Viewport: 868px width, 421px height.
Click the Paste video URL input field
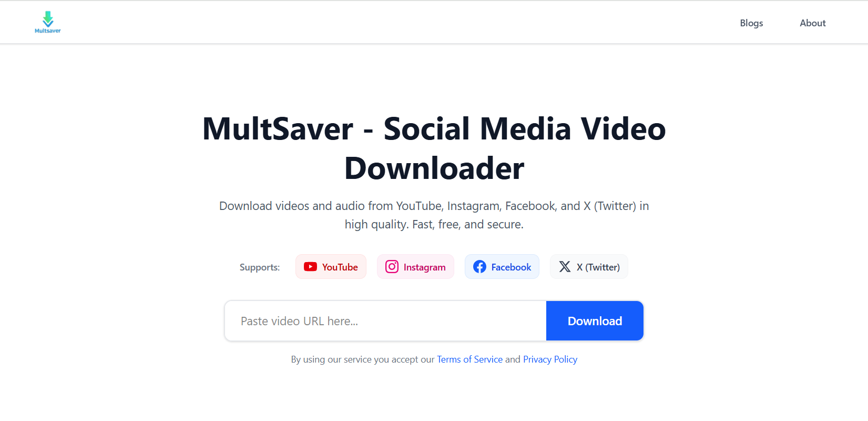click(x=385, y=321)
